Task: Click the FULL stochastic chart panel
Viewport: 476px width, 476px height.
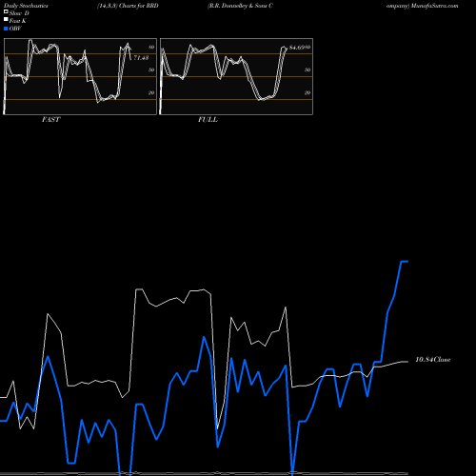Action: point(236,76)
